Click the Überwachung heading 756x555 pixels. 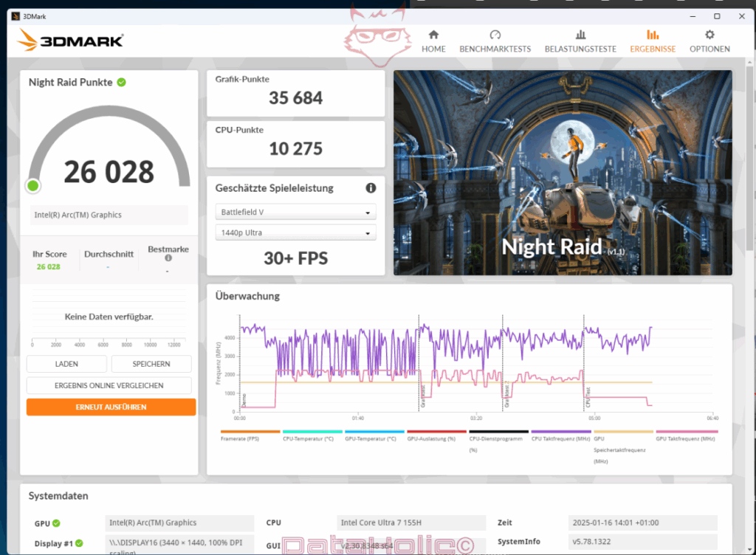pyautogui.click(x=247, y=296)
